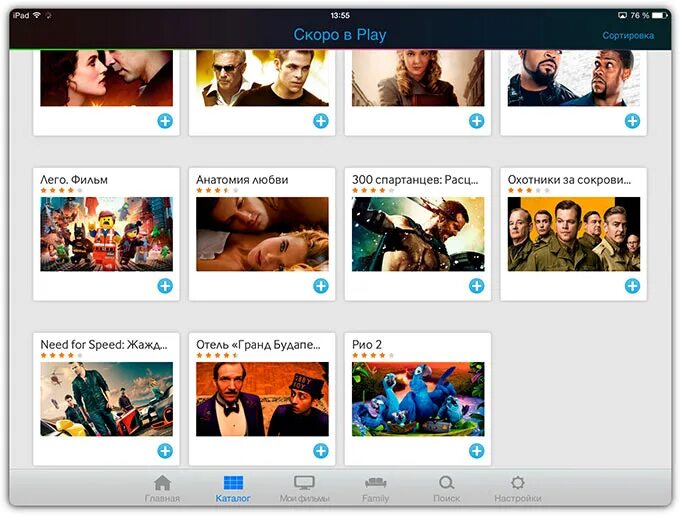Viewport: 680px width, 515px height.
Task: Tap the 300 спартанцев: Расц... title
Action: pos(415,179)
